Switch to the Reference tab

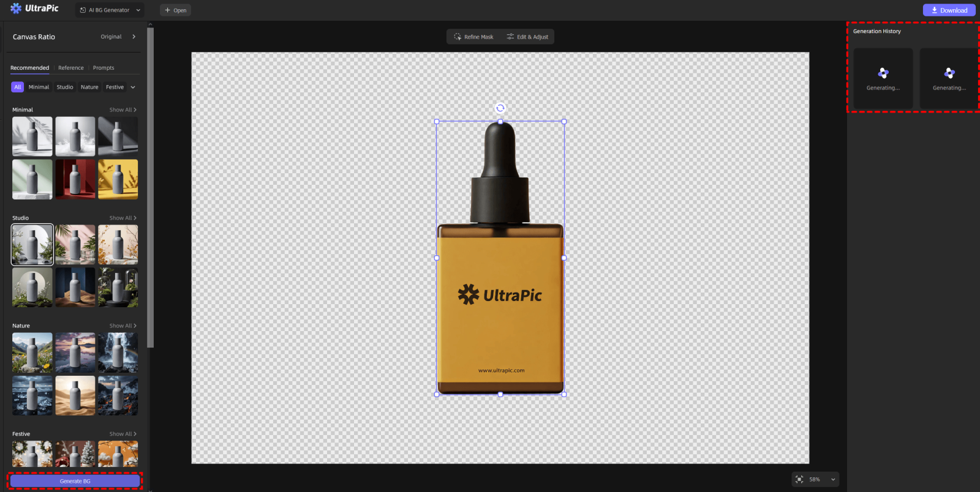[x=71, y=68]
